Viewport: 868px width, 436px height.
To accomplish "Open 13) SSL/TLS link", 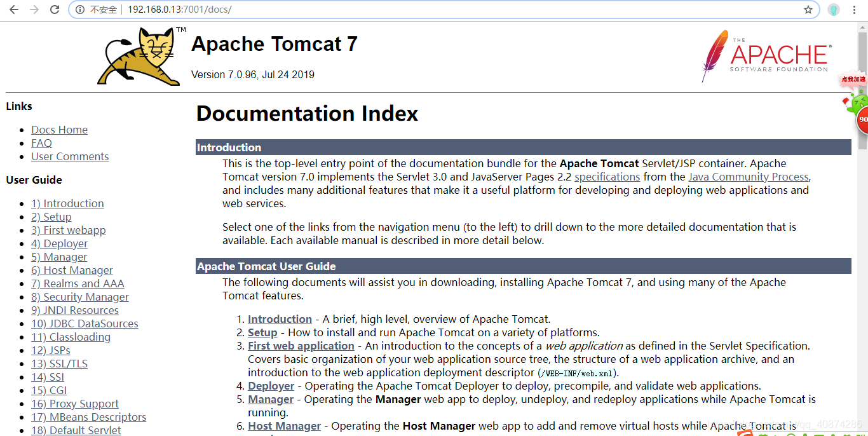I will point(59,364).
